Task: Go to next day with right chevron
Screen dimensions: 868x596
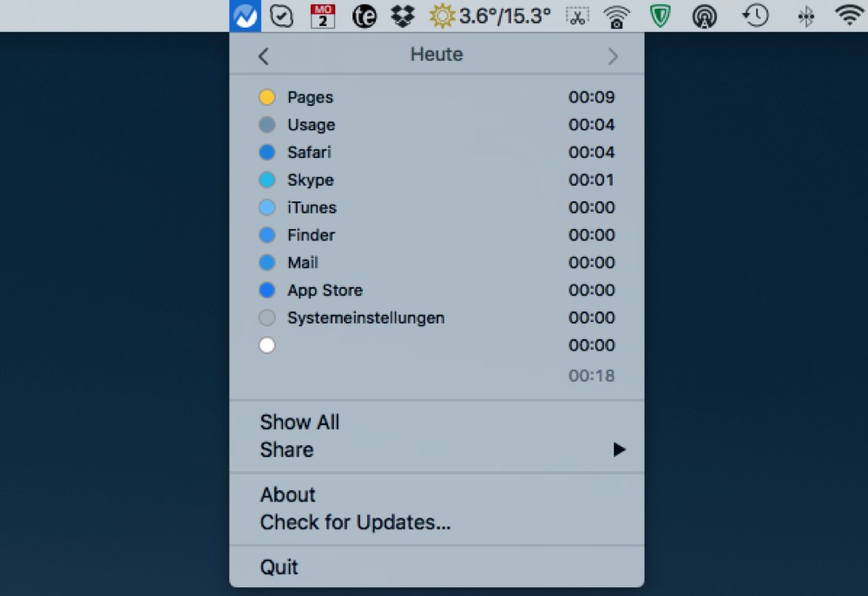Action: 613,56
